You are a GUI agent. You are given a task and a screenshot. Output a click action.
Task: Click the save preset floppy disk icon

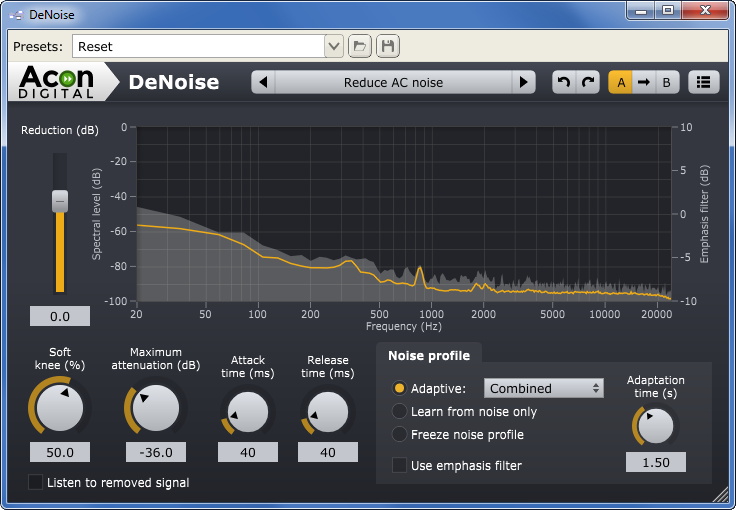(x=387, y=46)
